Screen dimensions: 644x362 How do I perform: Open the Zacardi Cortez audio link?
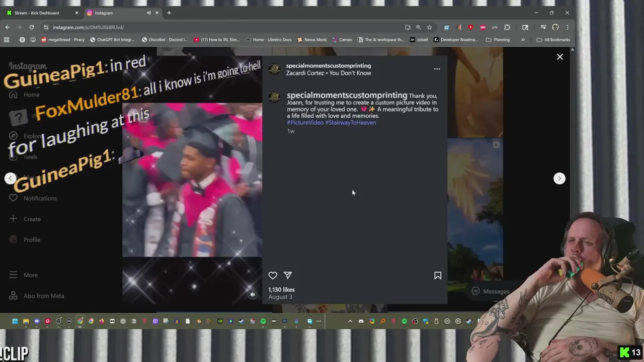(329, 73)
